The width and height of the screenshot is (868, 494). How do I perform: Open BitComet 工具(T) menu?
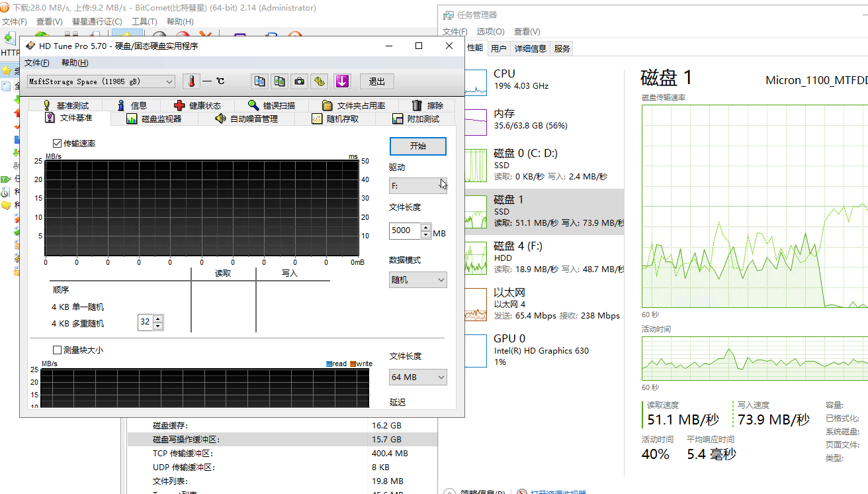(x=144, y=22)
